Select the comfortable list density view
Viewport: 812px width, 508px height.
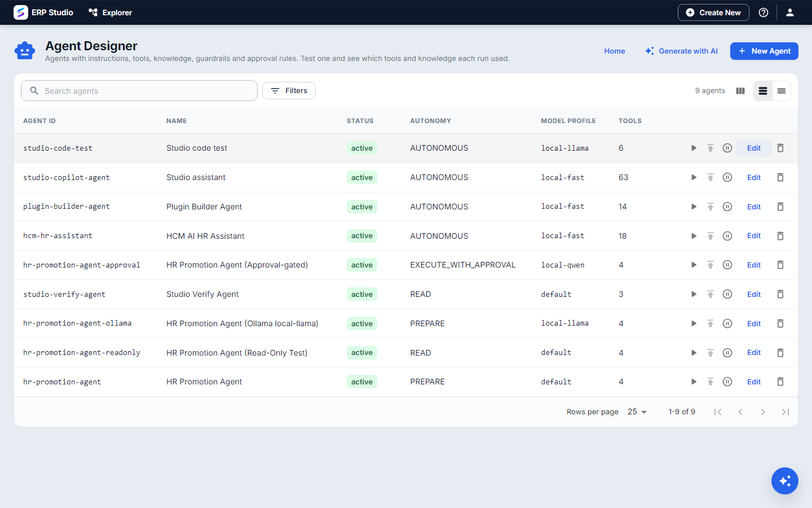[763, 91]
